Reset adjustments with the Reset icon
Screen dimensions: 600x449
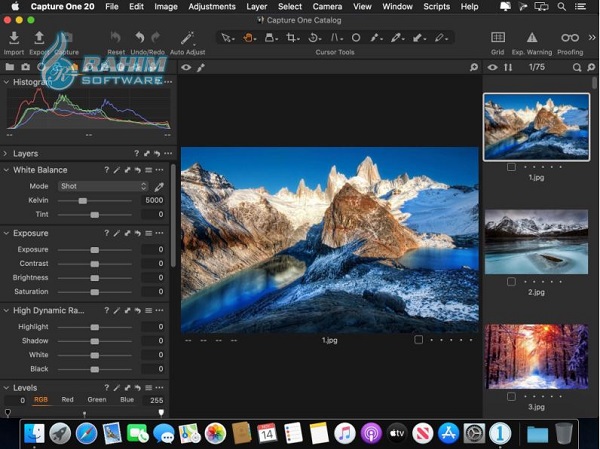click(x=116, y=38)
